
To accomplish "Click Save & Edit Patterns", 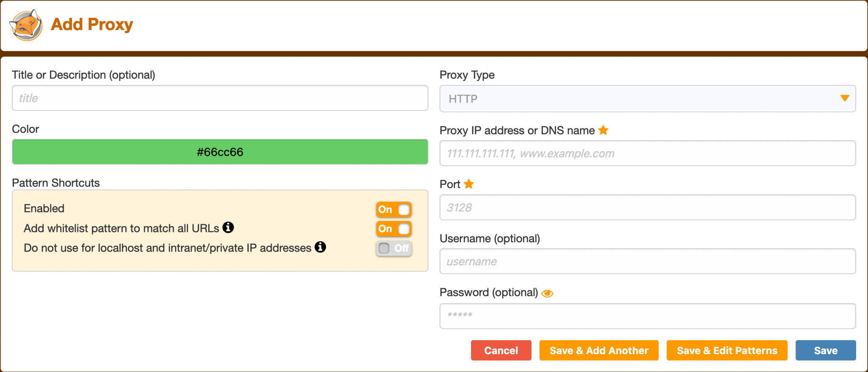I will [726, 350].
